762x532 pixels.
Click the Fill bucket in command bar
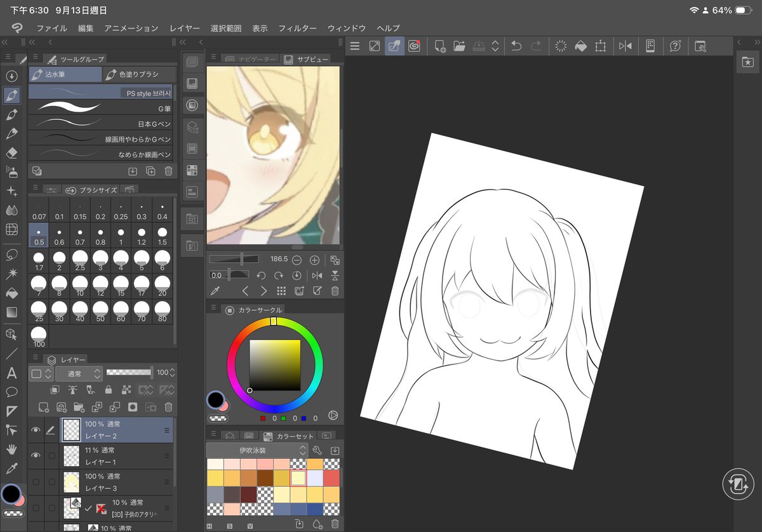[580, 46]
